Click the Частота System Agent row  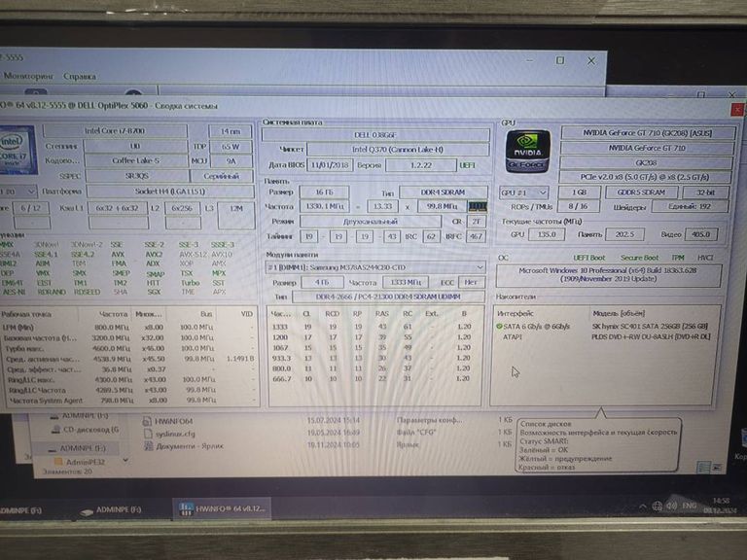pyautogui.click(x=131, y=400)
